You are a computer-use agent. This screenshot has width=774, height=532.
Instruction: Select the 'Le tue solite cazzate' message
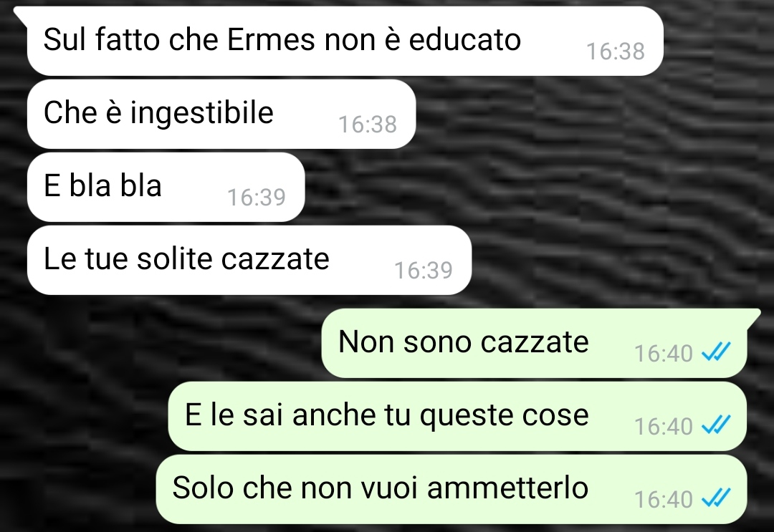pos(249,260)
